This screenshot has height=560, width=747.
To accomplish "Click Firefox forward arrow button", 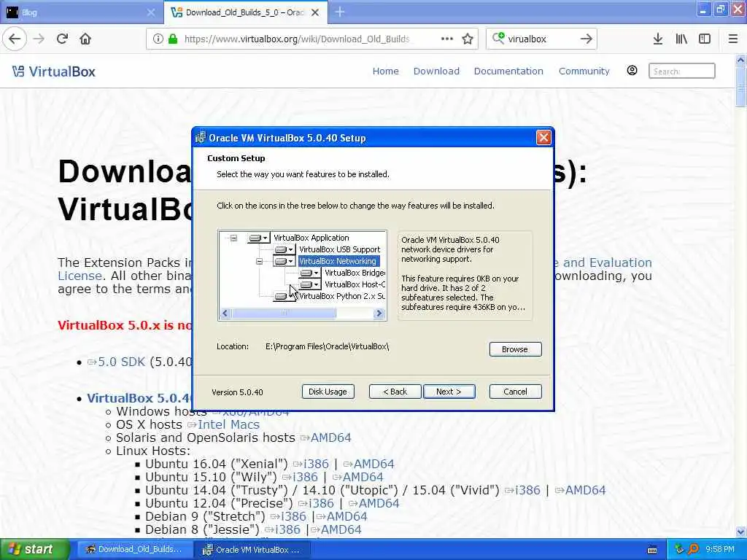I will click(39, 39).
